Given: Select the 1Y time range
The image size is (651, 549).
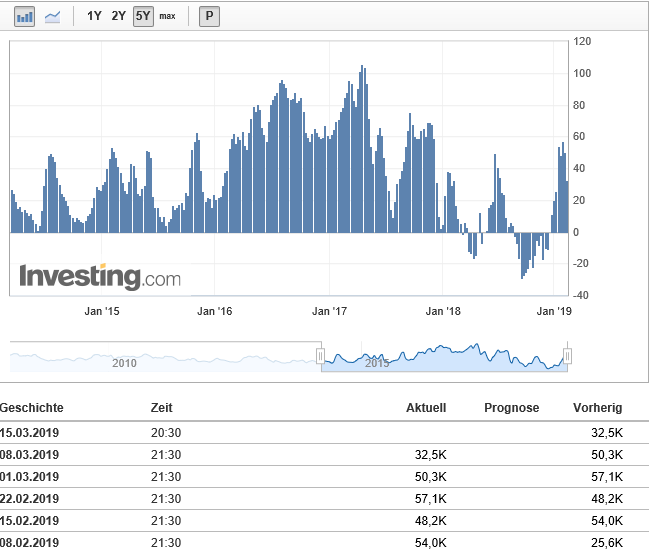Looking at the screenshot, I should click(x=94, y=16).
